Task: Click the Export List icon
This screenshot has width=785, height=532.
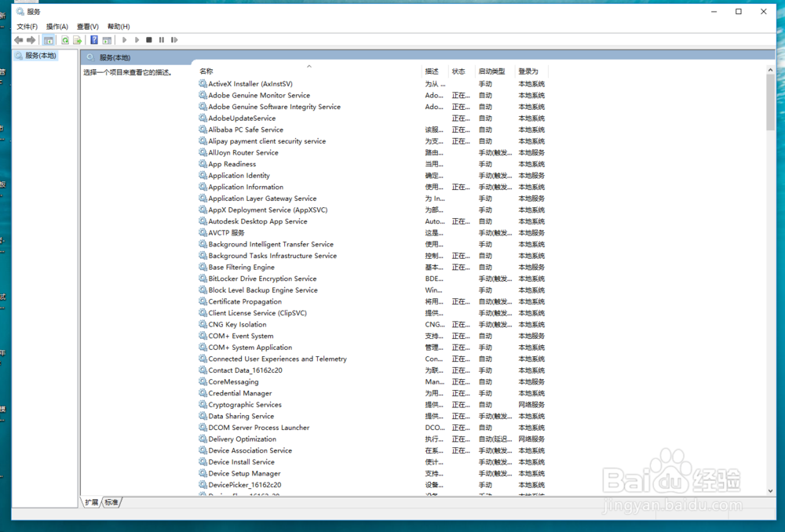Action: click(x=76, y=39)
